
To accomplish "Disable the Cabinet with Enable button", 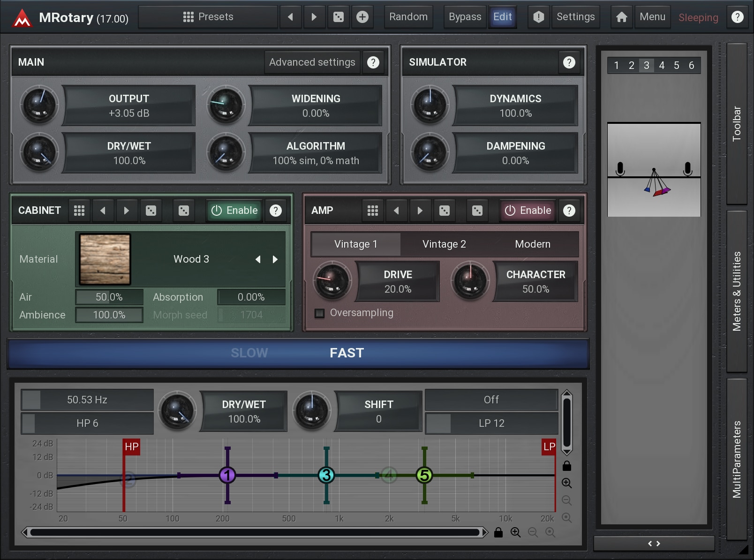I will (234, 211).
